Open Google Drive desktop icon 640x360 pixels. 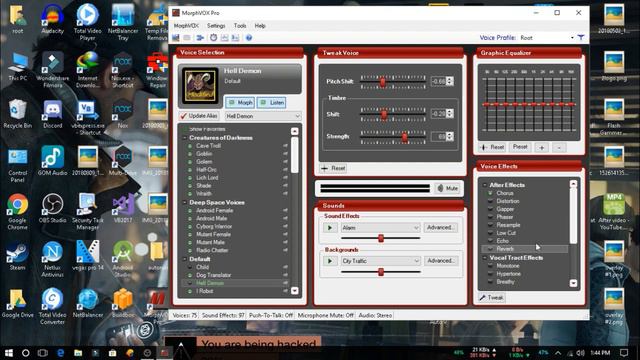pyautogui.click(x=18, y=303)
